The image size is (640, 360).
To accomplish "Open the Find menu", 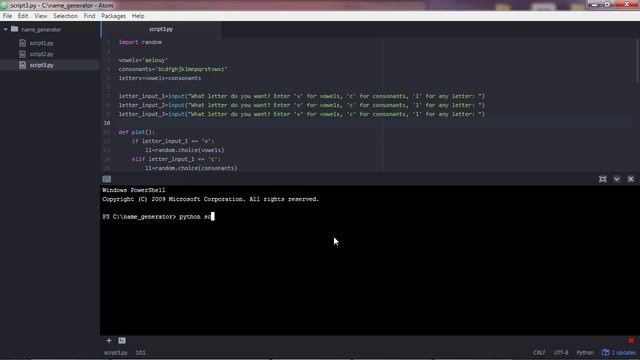I will point(89,16).
